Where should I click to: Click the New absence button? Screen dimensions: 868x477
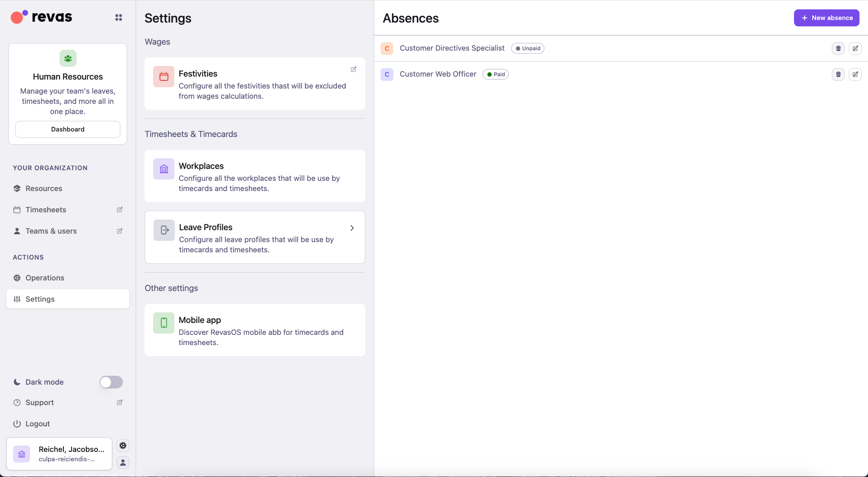[826, 18]
